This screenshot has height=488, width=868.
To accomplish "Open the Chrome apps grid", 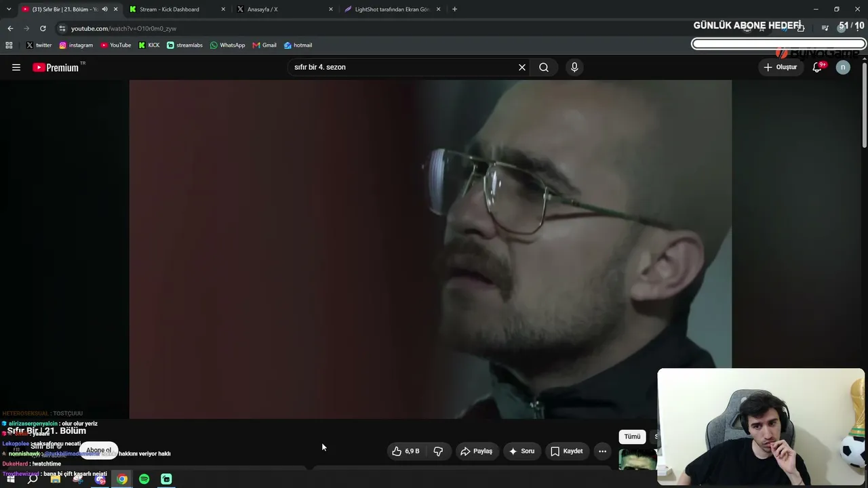I will (9, 45).
